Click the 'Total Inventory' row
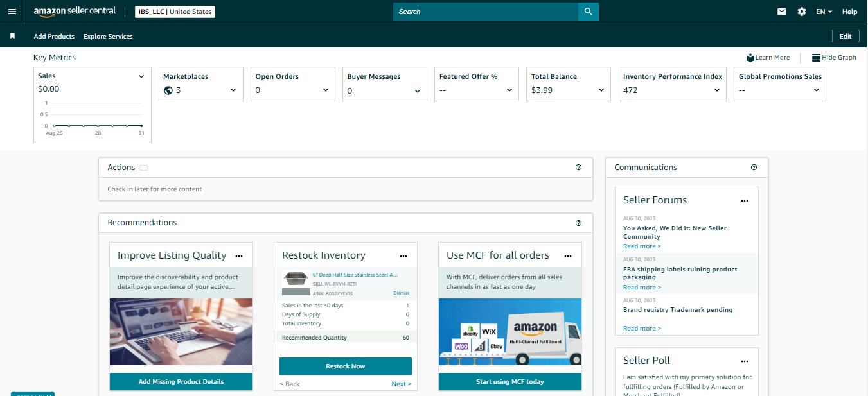Image resolution: width=868 pixels, height=396 pixels. click(x=346, y=323)
